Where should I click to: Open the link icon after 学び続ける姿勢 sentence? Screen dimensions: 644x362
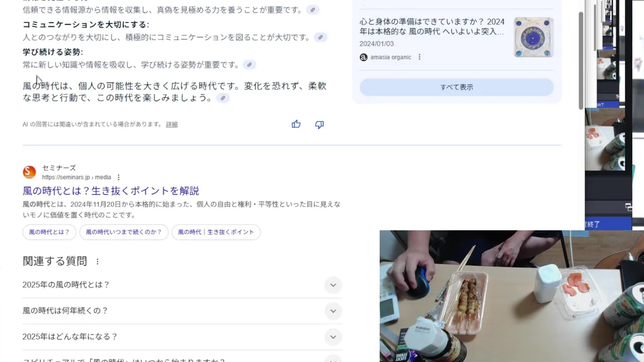[249, 65]
